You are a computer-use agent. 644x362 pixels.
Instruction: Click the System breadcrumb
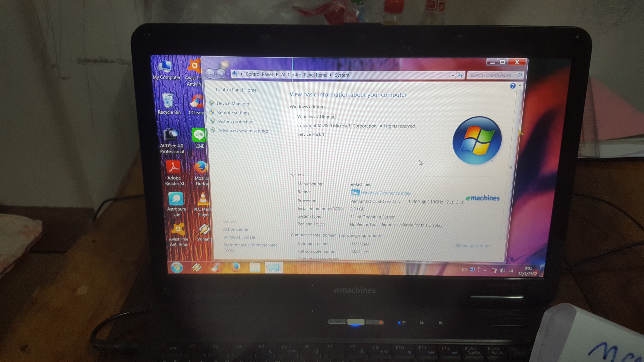342,75
